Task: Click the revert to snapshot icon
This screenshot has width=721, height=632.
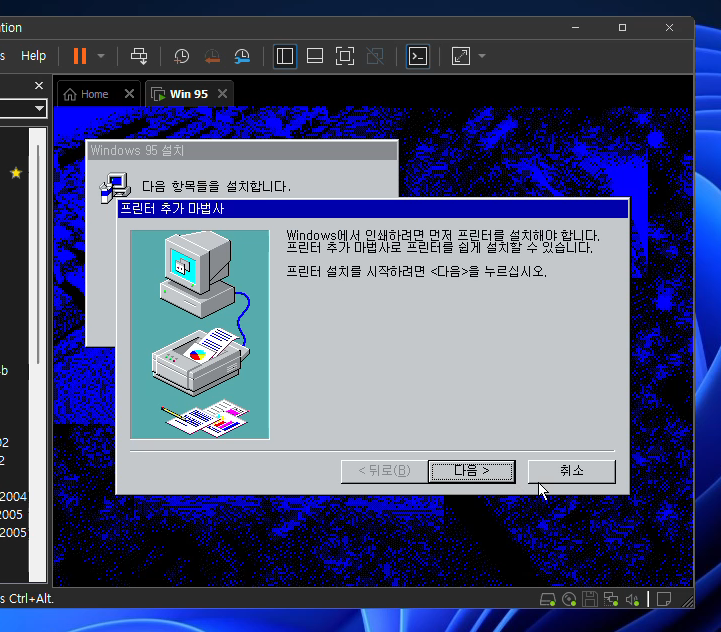Action: [x=212, y=56]
